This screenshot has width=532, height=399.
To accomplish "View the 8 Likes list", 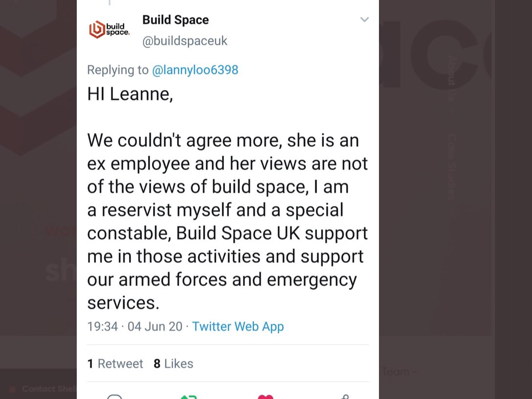I will click(174, 364).
